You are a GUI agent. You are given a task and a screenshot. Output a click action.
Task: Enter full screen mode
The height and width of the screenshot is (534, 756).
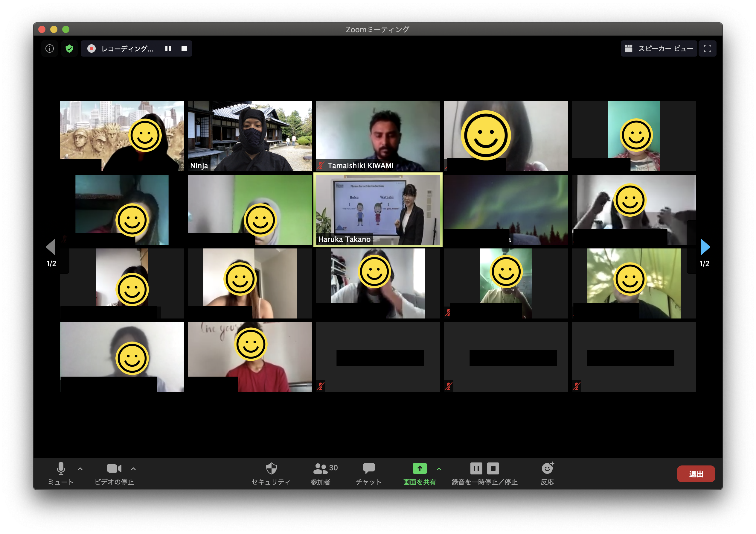(707, 48)
